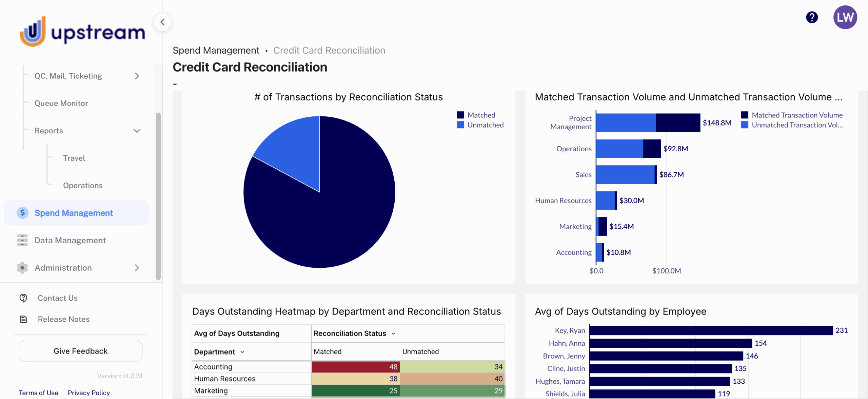The height and width of the screenshot is (399, 868).
Task: Click the Data Management server icon
Action: 22,240
